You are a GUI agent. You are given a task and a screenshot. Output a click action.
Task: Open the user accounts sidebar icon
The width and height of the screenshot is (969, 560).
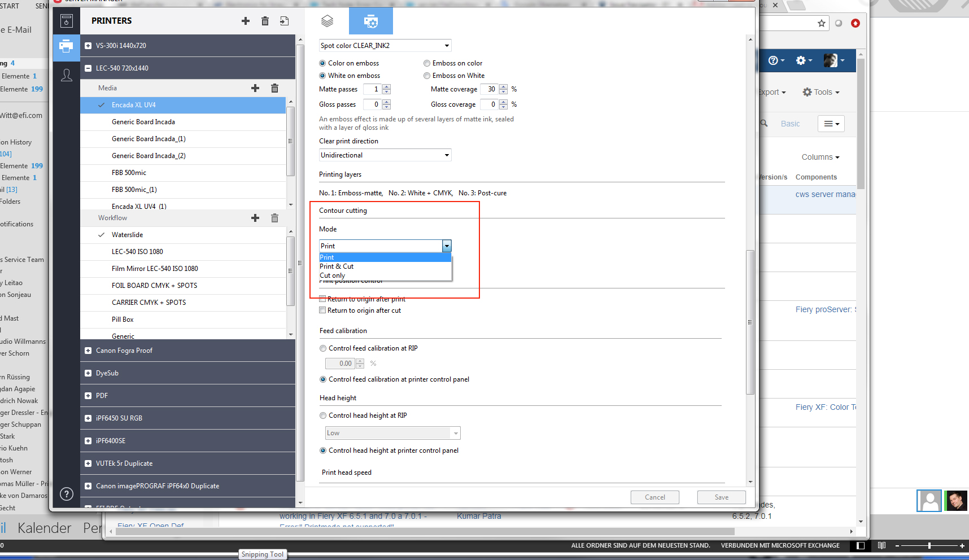pyautogui.click(x=67, y=75)
